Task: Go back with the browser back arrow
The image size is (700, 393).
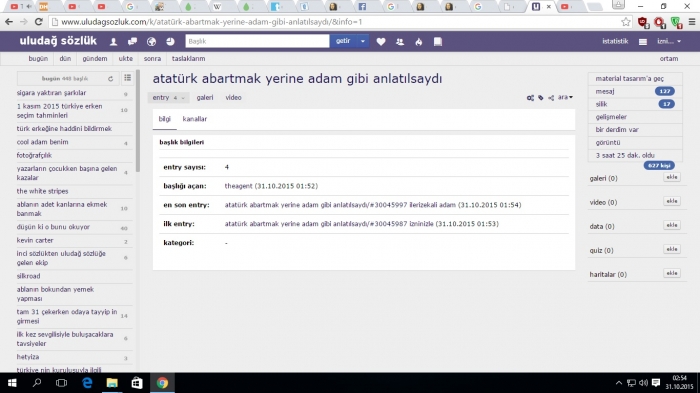Action: (9, 22)
